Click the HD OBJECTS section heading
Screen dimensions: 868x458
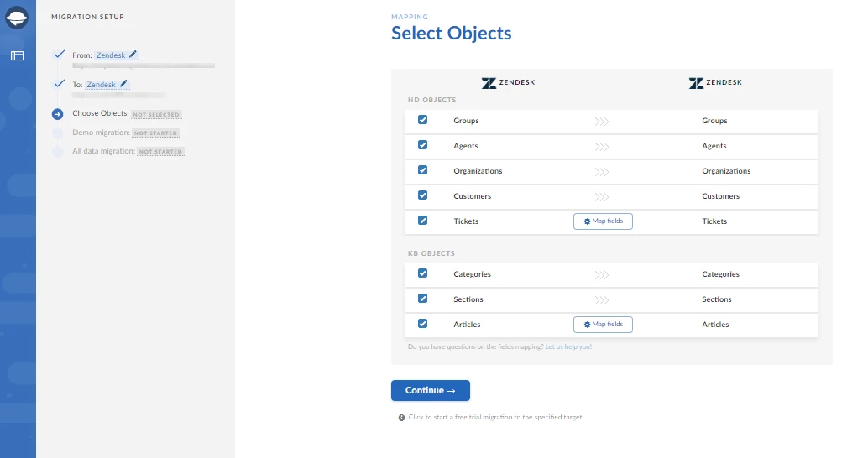point(431,100)
